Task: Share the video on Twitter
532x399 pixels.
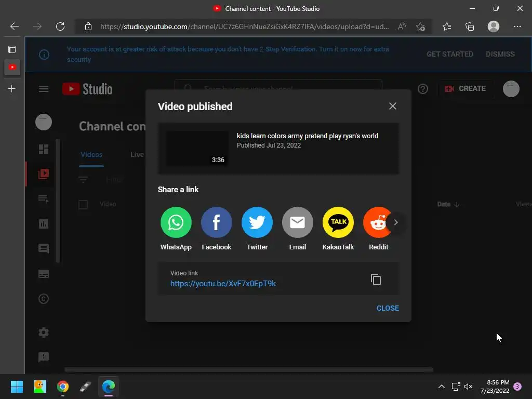Action: point(257,222)
